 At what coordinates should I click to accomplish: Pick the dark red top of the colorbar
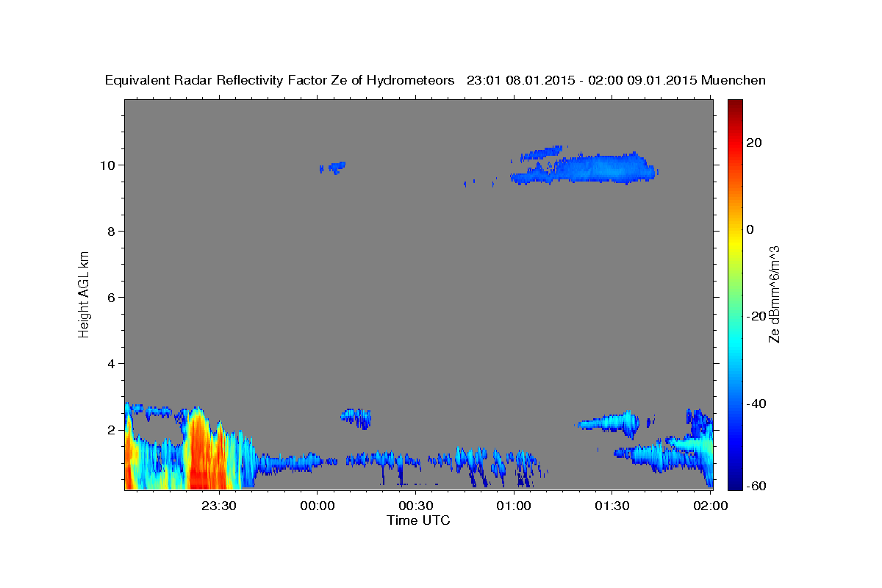click(734, 104)
